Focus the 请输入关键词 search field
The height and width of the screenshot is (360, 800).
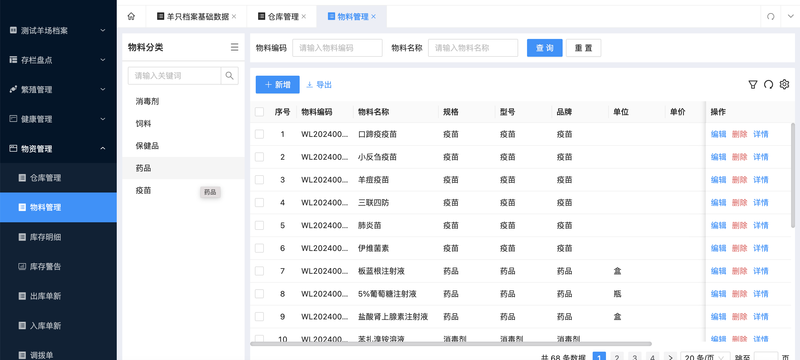[x=174, y=76]
